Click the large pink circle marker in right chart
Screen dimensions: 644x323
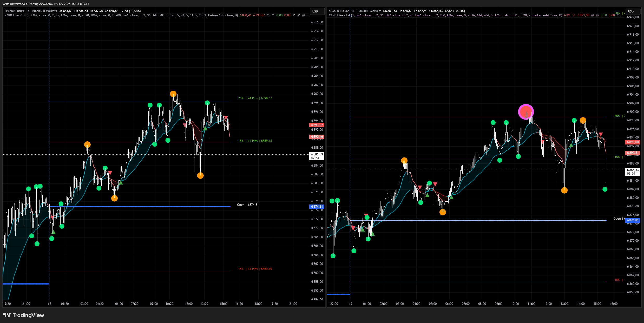pos(526,112)
